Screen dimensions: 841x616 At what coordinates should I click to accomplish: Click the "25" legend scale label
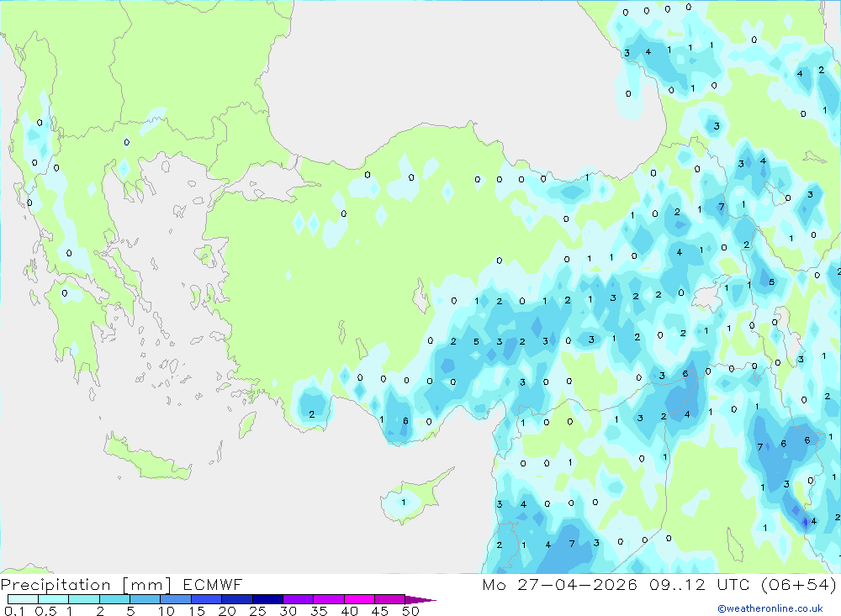click(258, 611)
